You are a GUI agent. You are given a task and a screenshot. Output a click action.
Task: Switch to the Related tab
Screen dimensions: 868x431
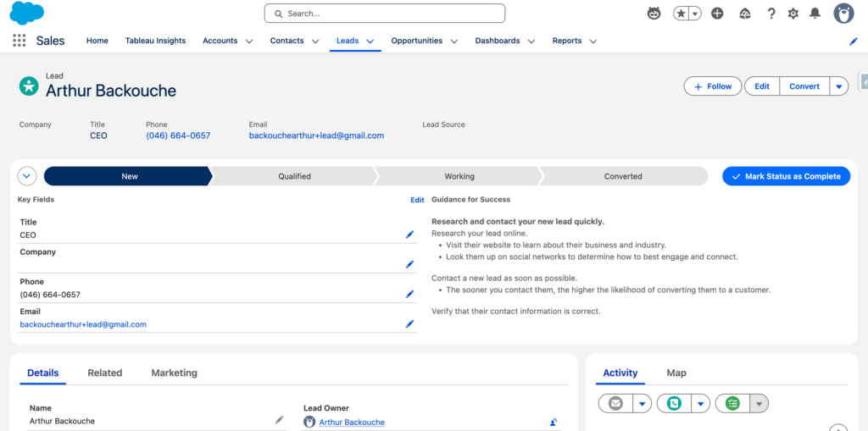(x=105, y=373)
